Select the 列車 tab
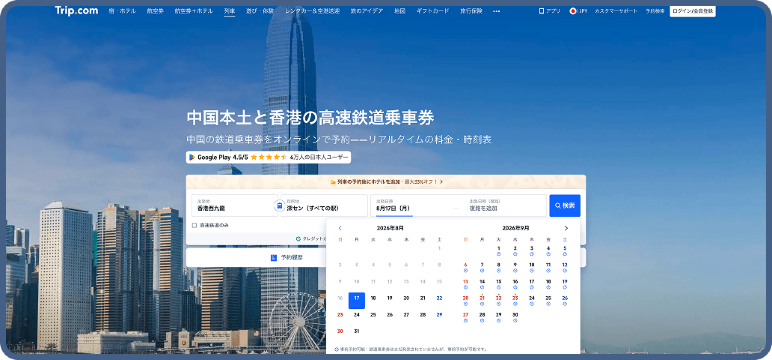 point(229,11)
